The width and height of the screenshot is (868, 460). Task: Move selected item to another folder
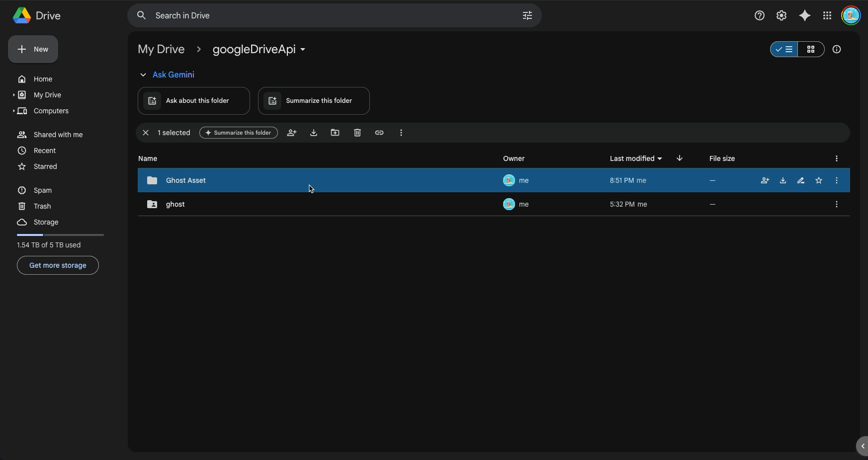pyautogui.click(x=335, y=133)
